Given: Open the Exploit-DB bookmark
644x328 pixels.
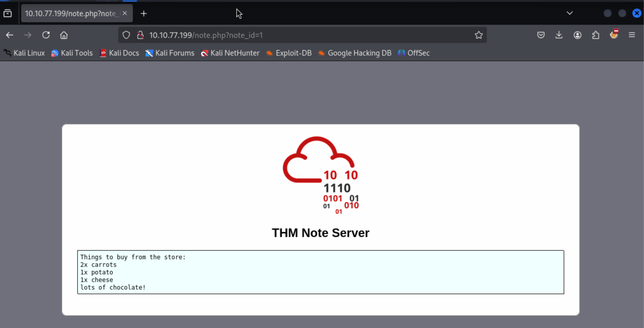Looking at the screenshot, I should (x=289, y=53).
